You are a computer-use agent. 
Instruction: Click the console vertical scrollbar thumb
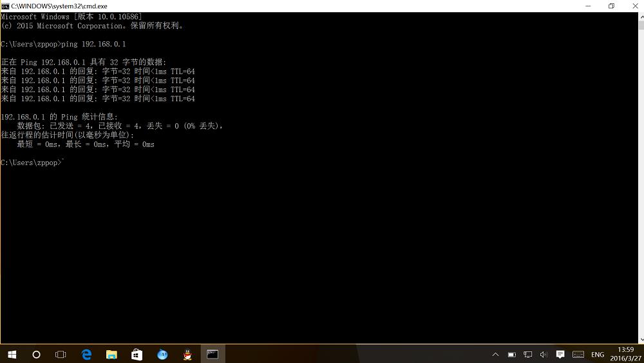(x=641, y=25)
